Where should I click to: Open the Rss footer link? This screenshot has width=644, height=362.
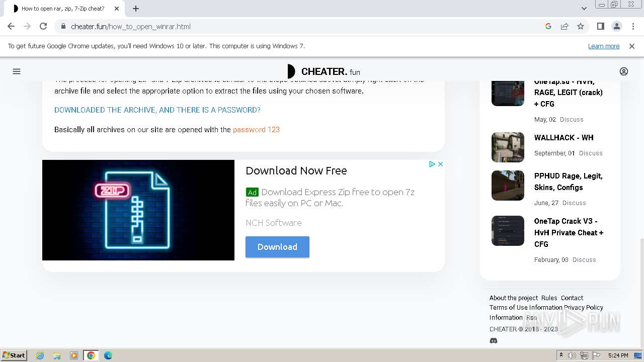531,317
